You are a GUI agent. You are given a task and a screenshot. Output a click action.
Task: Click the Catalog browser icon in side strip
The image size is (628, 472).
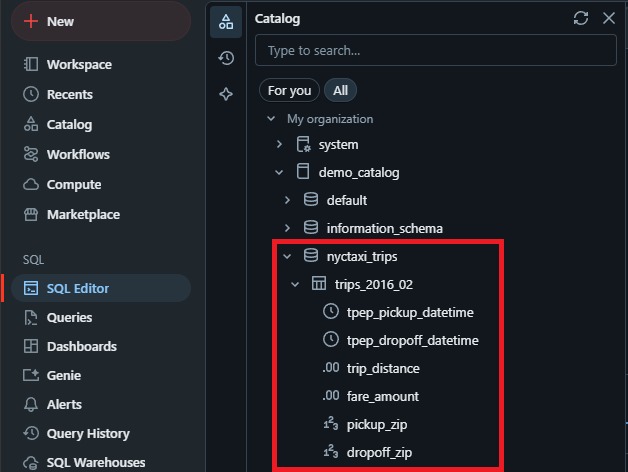click(226, 22)
